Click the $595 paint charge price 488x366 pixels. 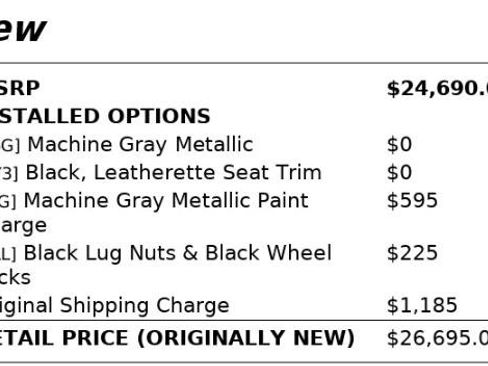coord(412,201)
